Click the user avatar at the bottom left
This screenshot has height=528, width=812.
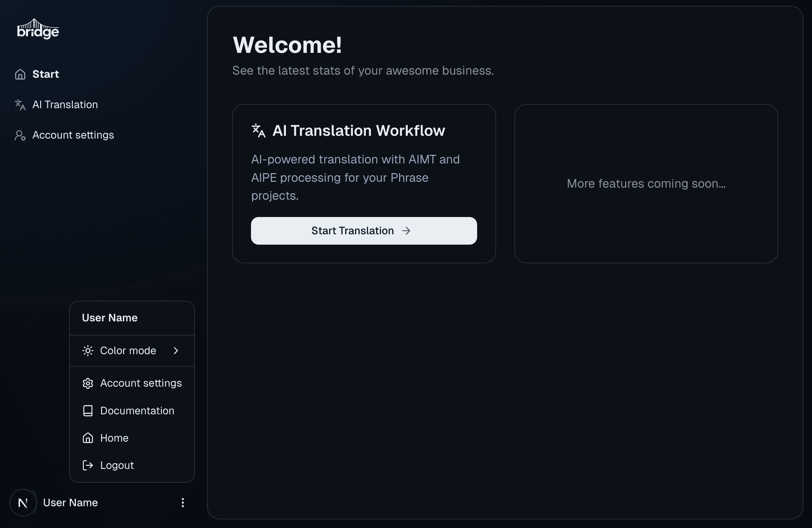click(x=23, y=502)
